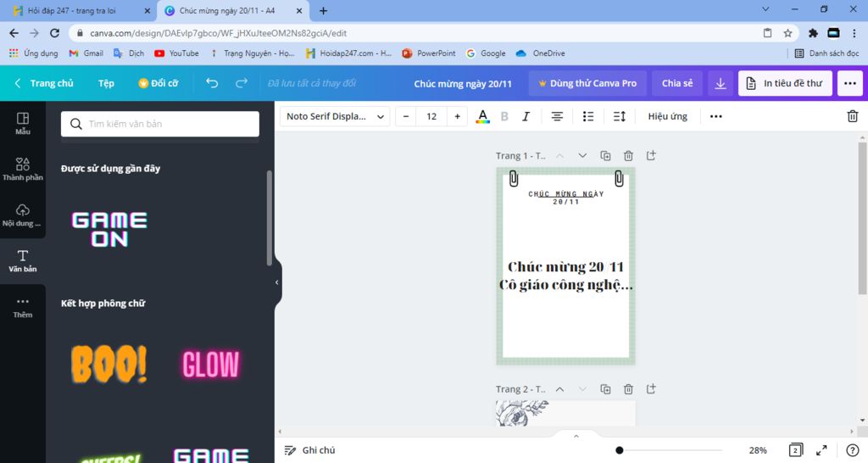
Task: Open the help question mark button
Action: pos(853,450)
